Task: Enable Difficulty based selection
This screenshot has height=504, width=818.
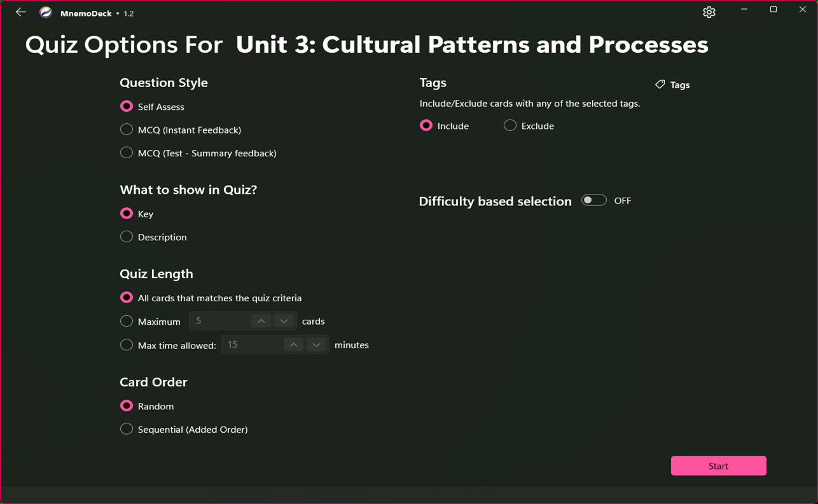Action: 593,200
